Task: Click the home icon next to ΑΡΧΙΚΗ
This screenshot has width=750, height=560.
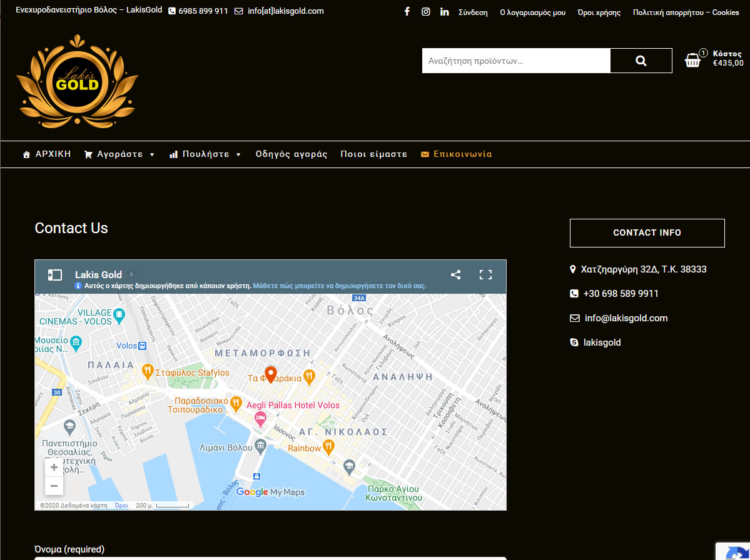Action: pos(26,154)
